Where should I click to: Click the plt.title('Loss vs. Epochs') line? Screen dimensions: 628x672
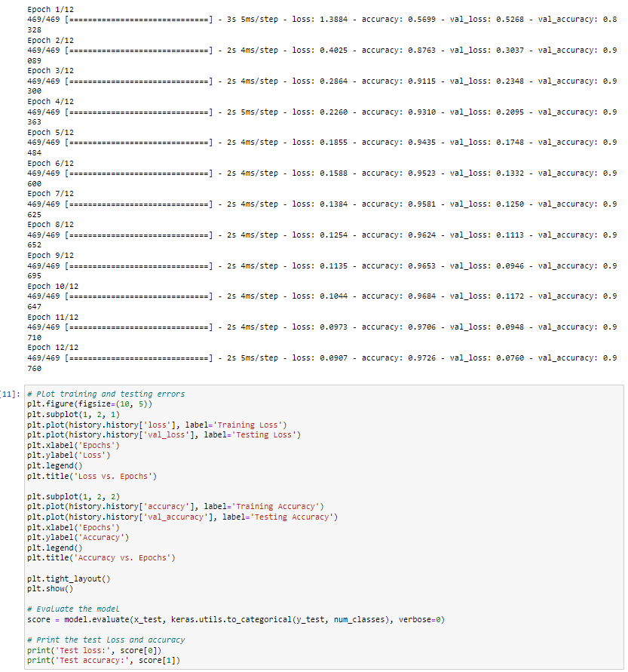coord(92,476)
